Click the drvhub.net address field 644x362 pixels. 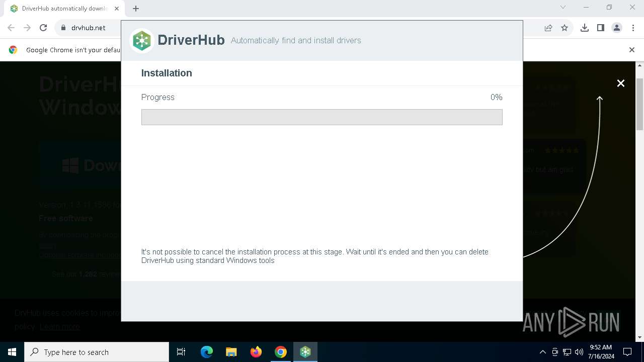(89, 28)
